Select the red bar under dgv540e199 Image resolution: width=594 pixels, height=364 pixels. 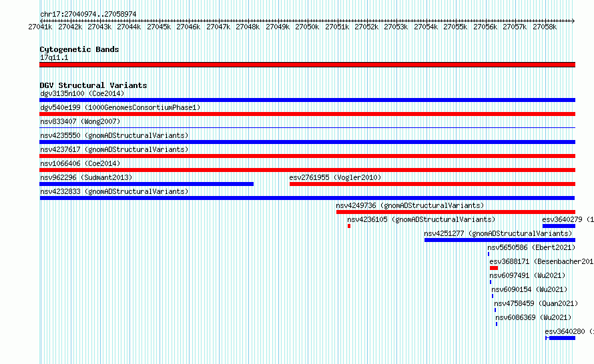point(307,114)
